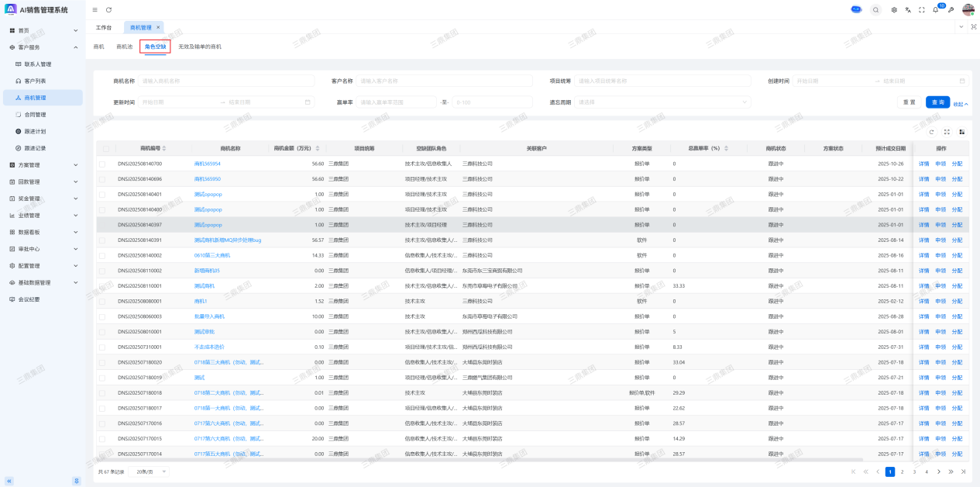This screenshot has width=980, height=487.
Task: Click the blue 查询 button
Action: (x=937, y=102)
